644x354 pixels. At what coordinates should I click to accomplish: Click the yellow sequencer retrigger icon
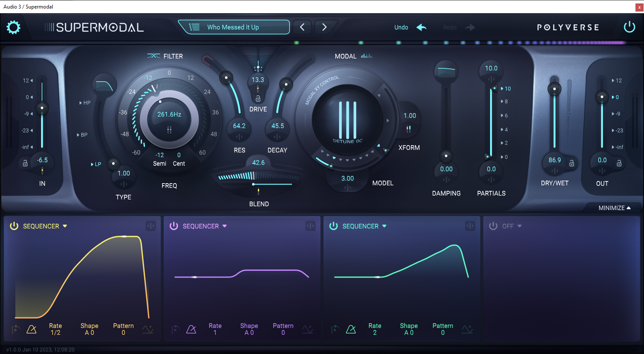point(16,329)
